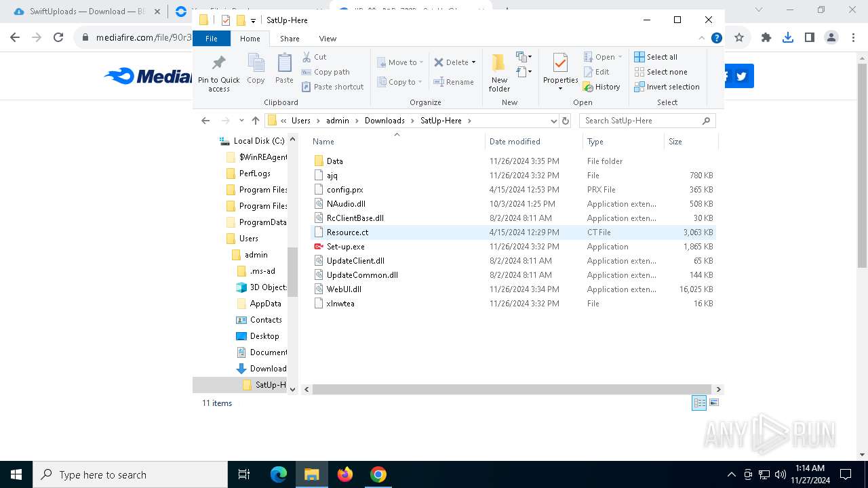Click admin in the address breadcrumb
This screenshot has height=488, width=868.
tap(337, 121)
